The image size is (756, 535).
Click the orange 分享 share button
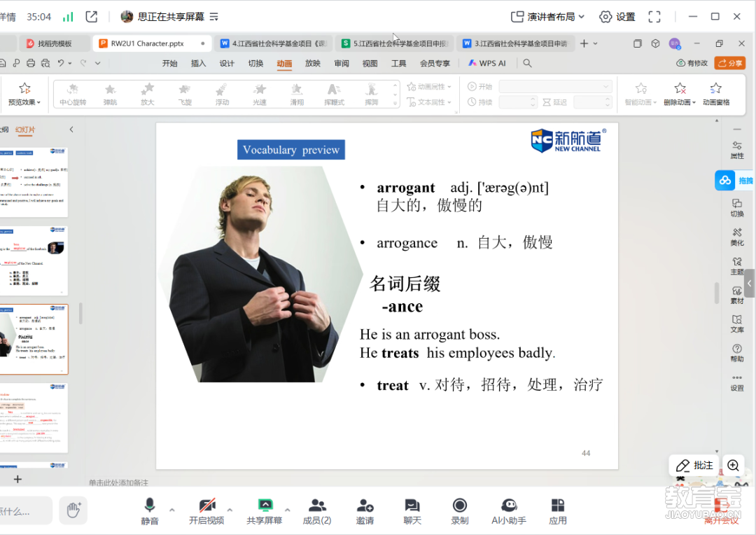(730, 63)
